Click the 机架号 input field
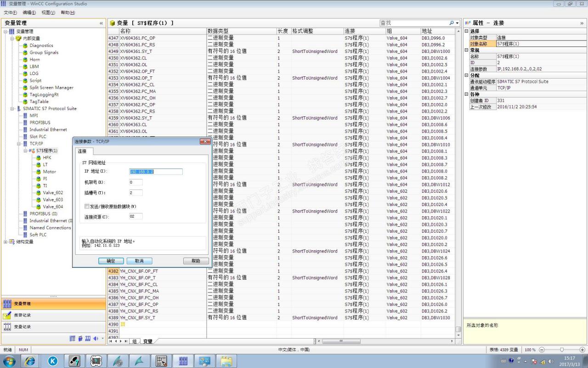This screenshot has height=368, width=588. pyautogui.click(x=136, y=182)
